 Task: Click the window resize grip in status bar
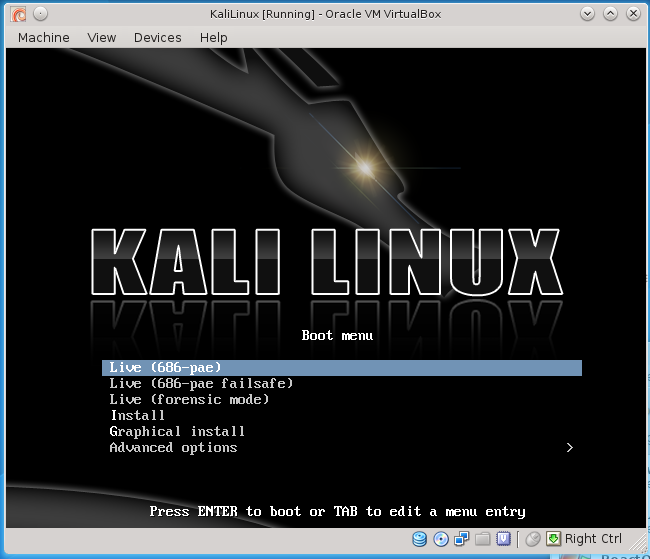click(638, 542)
